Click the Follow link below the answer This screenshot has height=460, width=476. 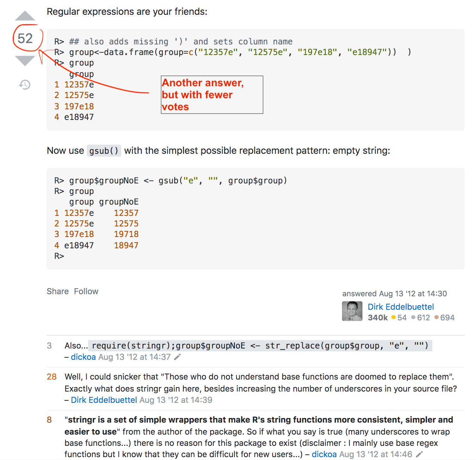87,291
